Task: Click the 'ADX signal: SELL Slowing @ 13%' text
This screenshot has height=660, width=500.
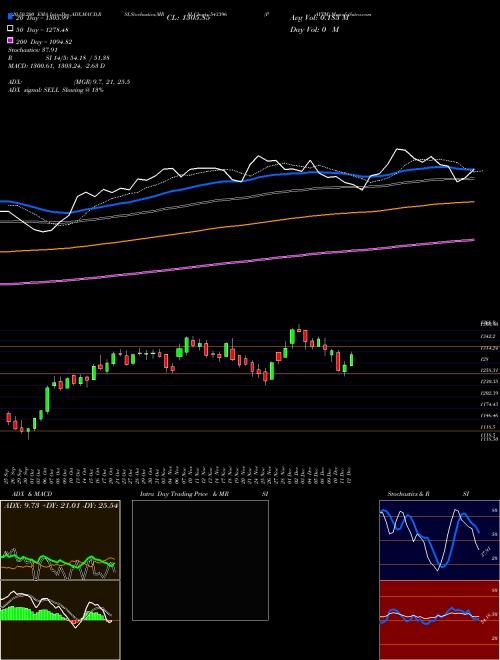Action: [56, 90]
